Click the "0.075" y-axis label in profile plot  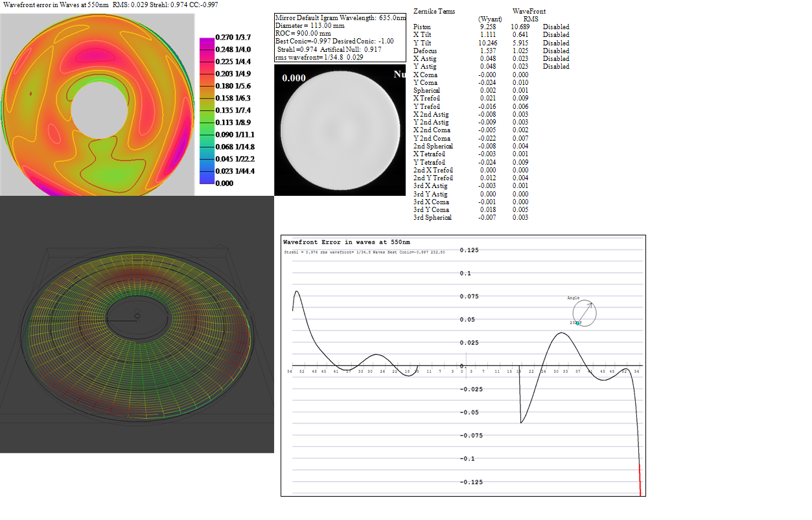469,296
